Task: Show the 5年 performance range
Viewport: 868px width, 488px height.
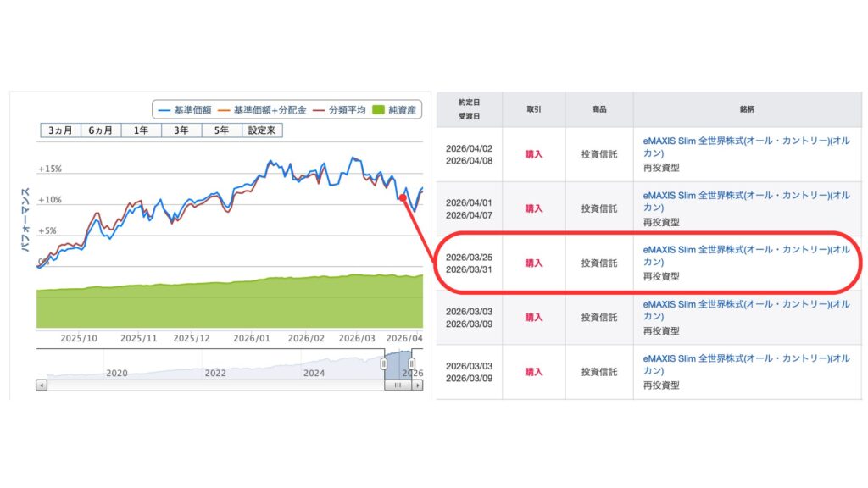Action: point(221,130)
